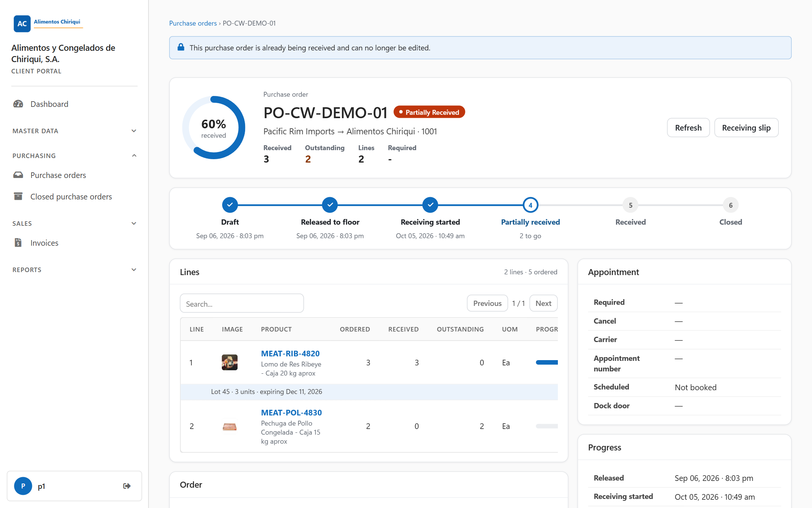This screenshot has width=812, height=508.
Task: Open Invoices in the sidebar
Action: point(44,243)
